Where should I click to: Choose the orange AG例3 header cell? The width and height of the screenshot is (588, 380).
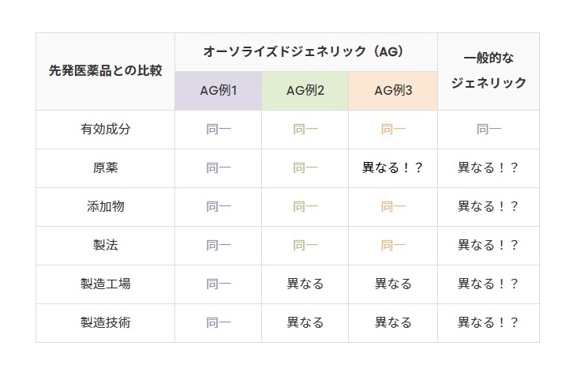click(x=393, y=90)
